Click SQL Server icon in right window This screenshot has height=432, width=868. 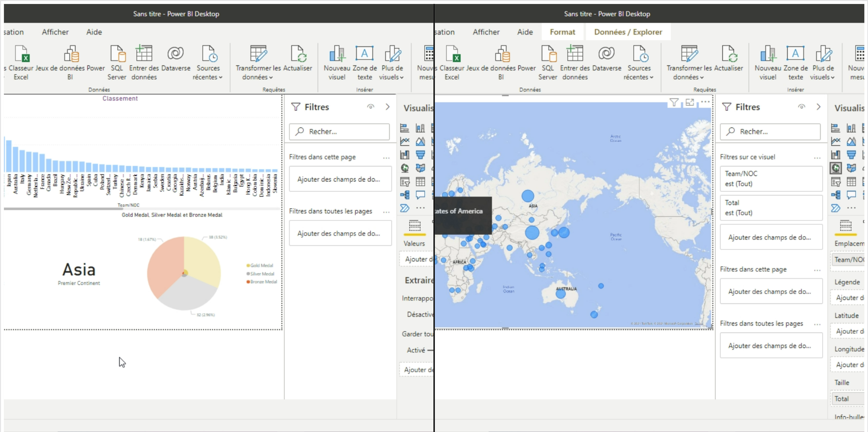[x=548, y=54]
